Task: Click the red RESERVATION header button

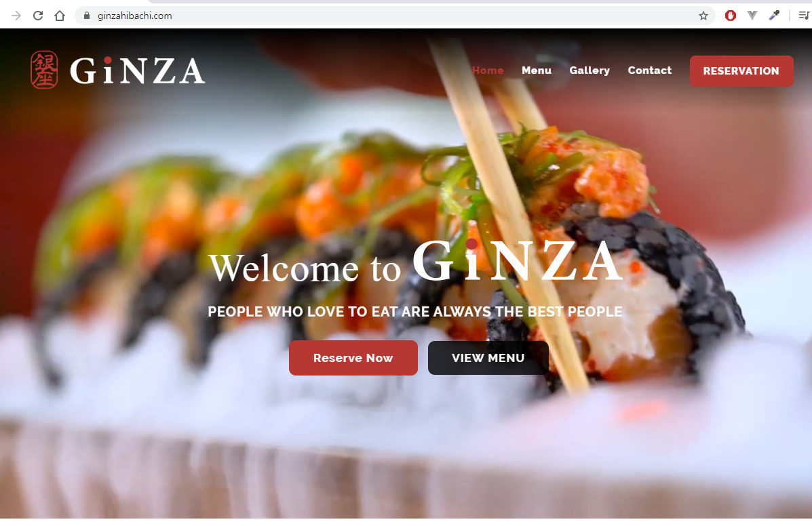Action: point(741,71)
